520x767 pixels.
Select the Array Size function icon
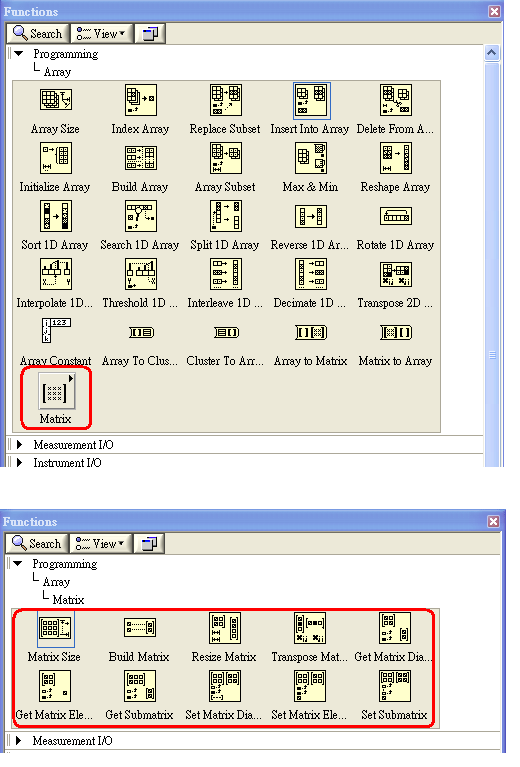point(55,100)
